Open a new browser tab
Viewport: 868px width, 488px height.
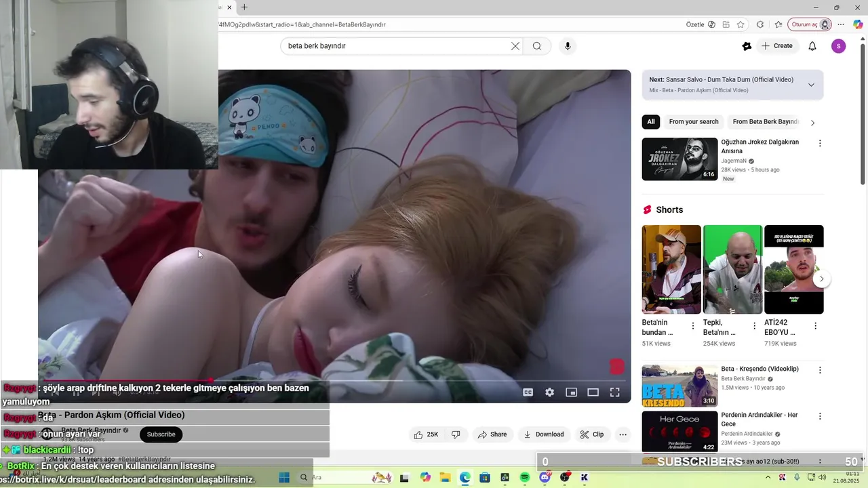pos(244,7)
